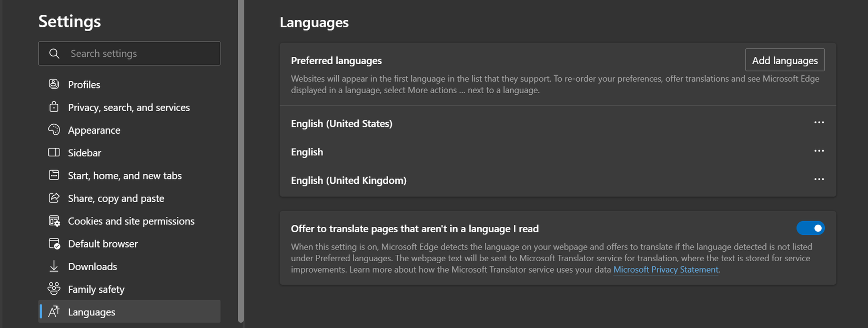The height and width of the screenshot is (328, 868).
Task: Open Start, home, and new tabs settings
Action: point(125,176)
